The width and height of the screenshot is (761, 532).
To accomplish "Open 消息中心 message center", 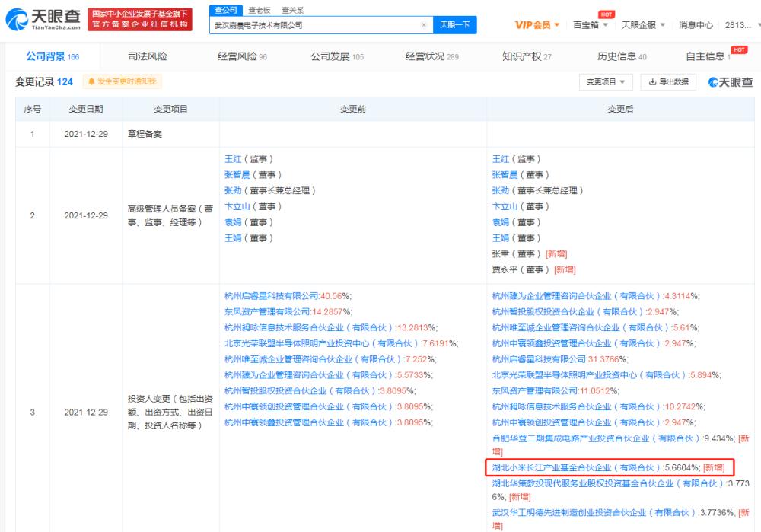I will point(696,25).
